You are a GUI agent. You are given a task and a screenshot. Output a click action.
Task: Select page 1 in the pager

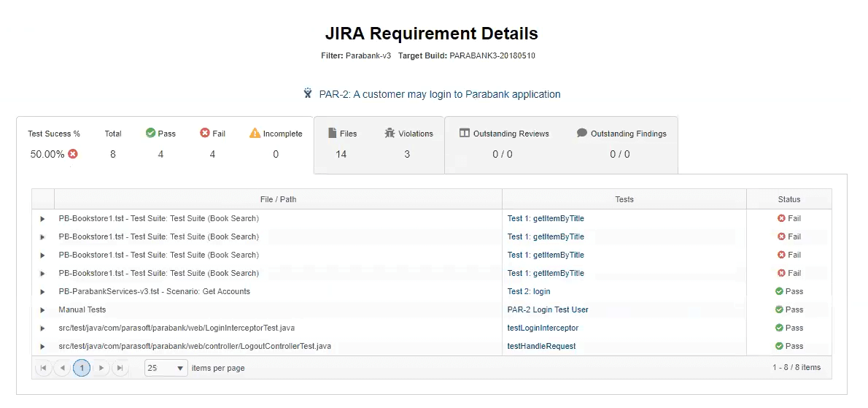coord(82,368)
